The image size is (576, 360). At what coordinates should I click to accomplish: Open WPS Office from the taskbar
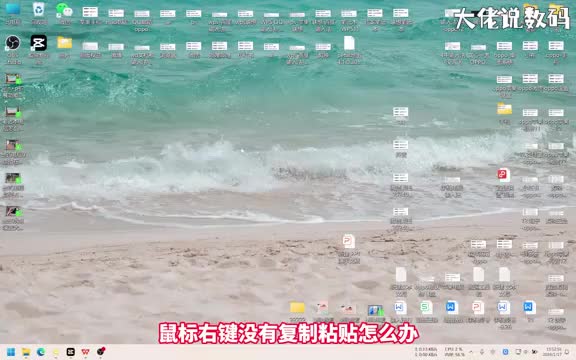coord(85,352)
